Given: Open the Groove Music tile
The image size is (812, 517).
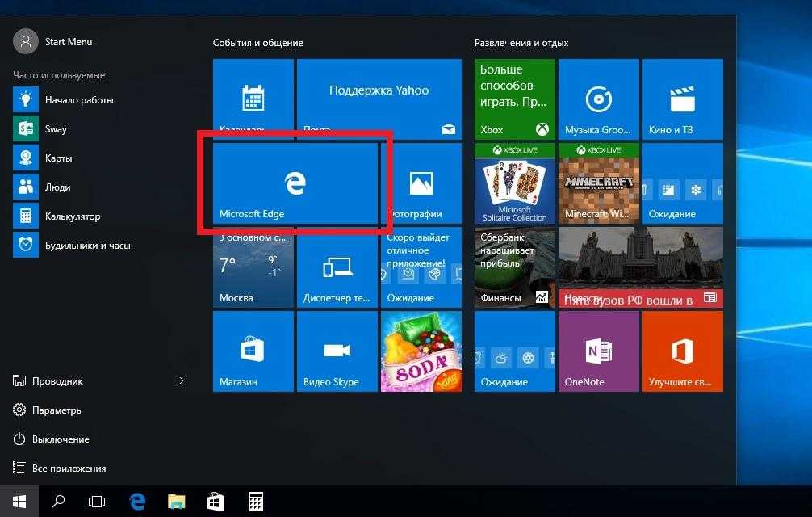Looking at the screenshot, I should (x=598, y=99).
